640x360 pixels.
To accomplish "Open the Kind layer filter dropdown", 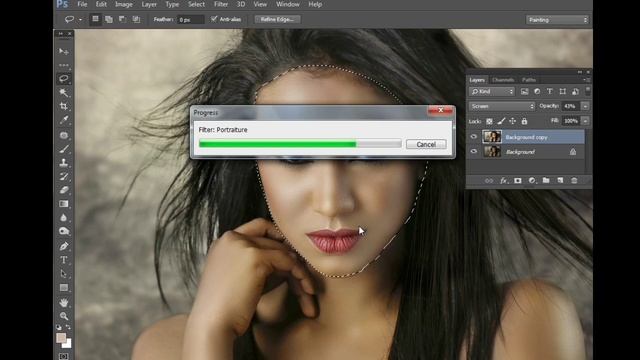I will (x=492, y=91).
